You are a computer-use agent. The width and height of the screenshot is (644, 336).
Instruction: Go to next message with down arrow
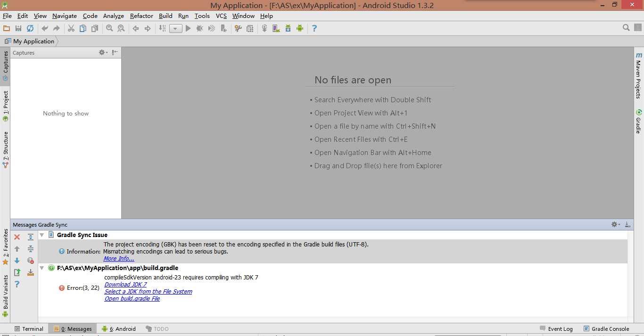[17, 261]
